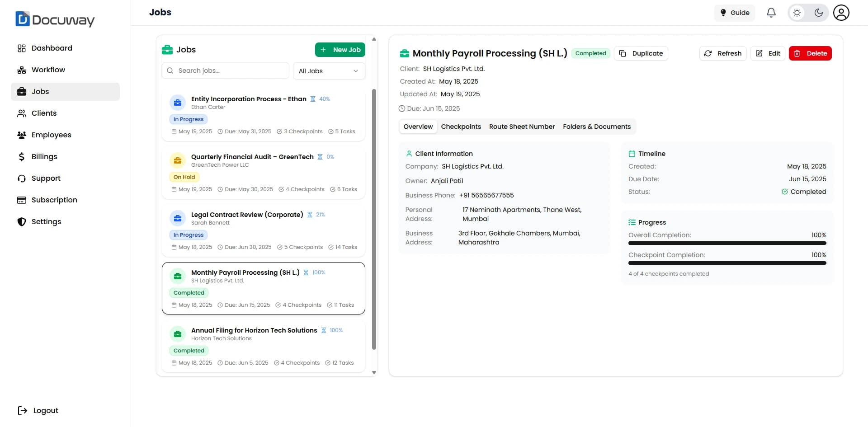The height and width of the screenshot is (427, 868).
Task: Open the Folders & Documents tab
Action: 597,127
